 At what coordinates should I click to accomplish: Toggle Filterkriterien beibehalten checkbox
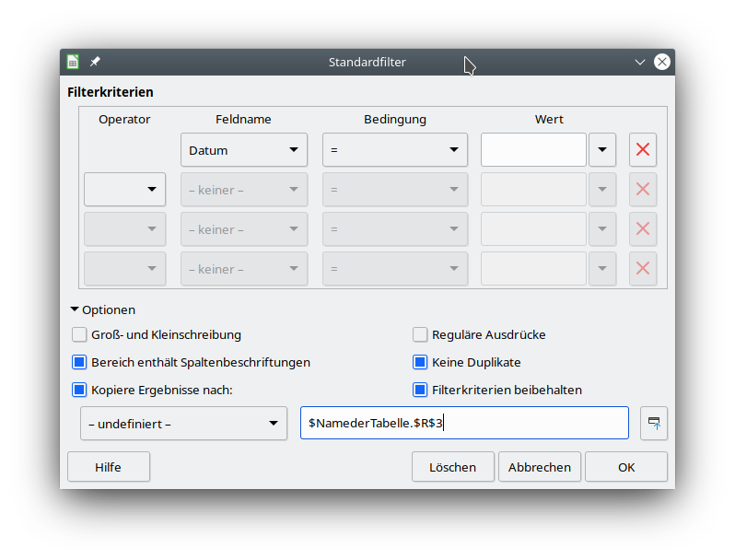pos(420,390)
